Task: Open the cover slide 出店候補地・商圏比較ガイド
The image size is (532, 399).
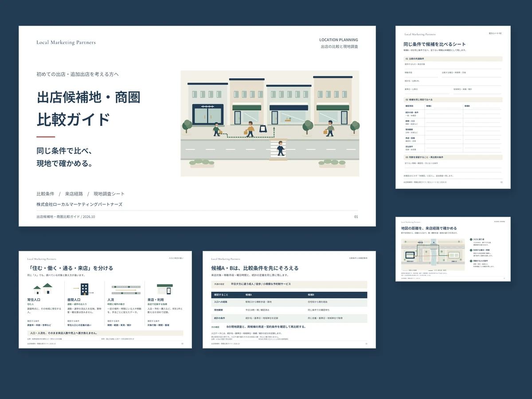Action: click(197, 126)
